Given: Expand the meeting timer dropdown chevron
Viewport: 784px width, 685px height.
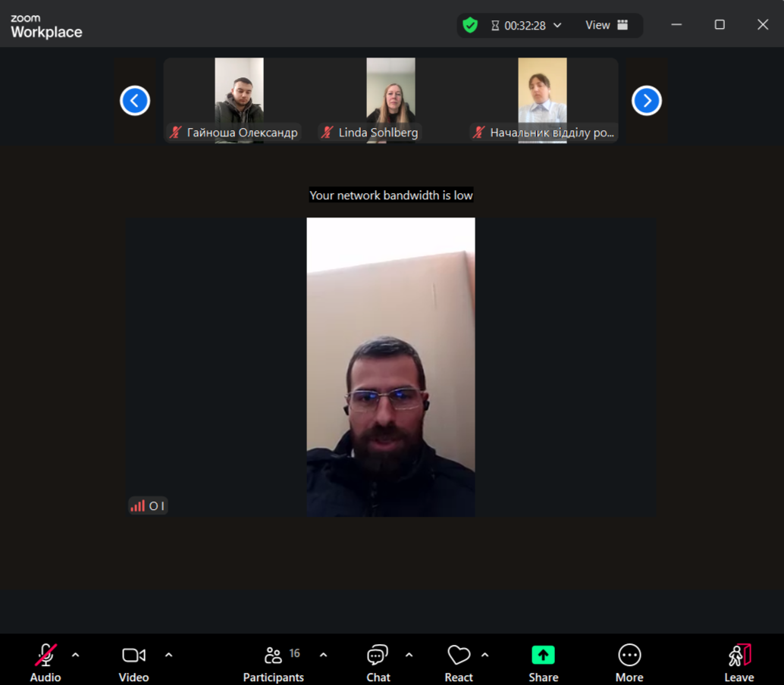Looking at the screenshot, I should tap(557, 25).
